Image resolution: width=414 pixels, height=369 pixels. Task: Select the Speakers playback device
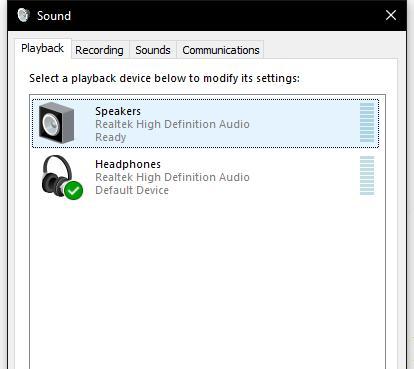205,123
